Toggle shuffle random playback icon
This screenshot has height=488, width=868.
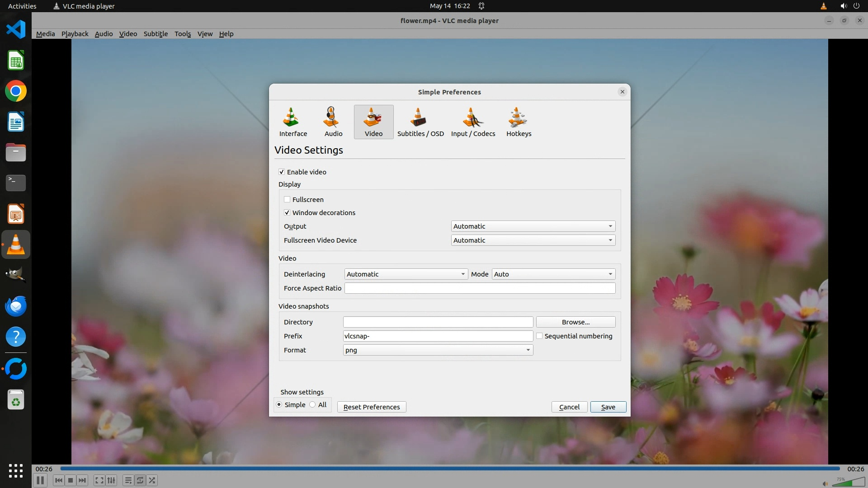[x=152, y=480]
